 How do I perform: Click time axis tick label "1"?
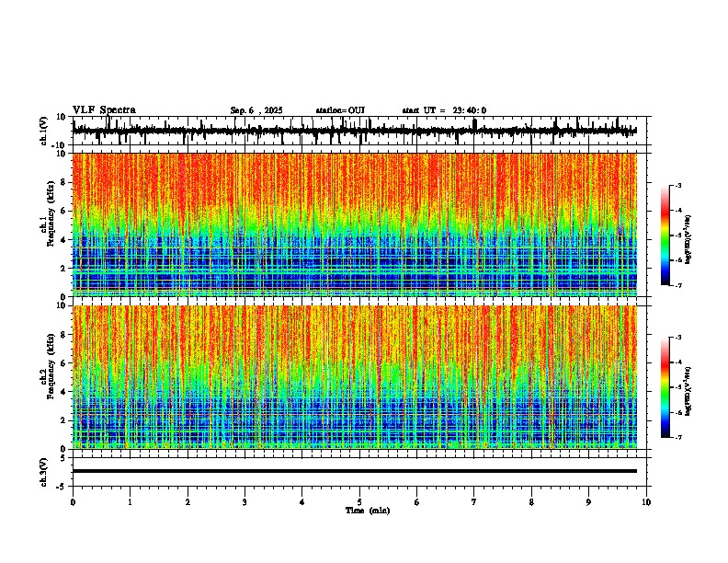point(130,502)
